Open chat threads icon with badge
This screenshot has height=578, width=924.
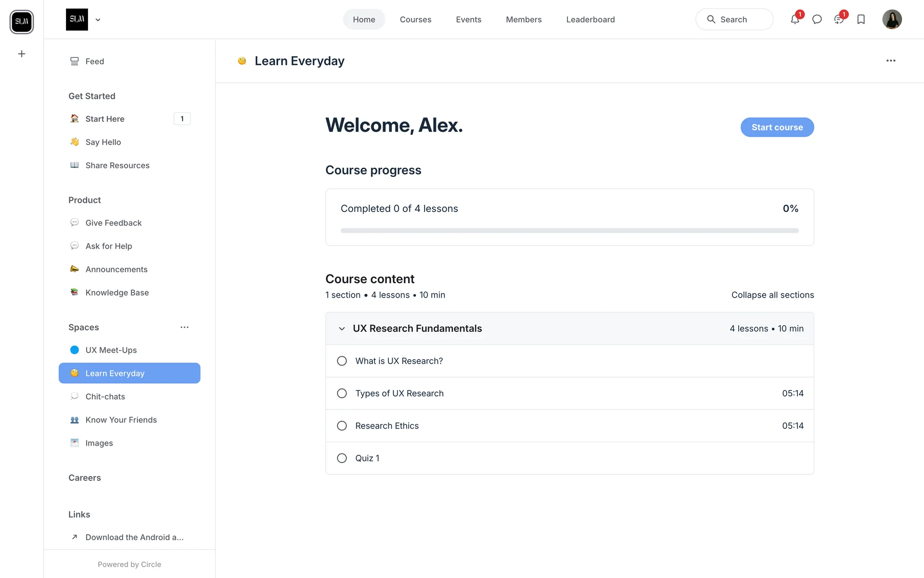coord(838,20)
